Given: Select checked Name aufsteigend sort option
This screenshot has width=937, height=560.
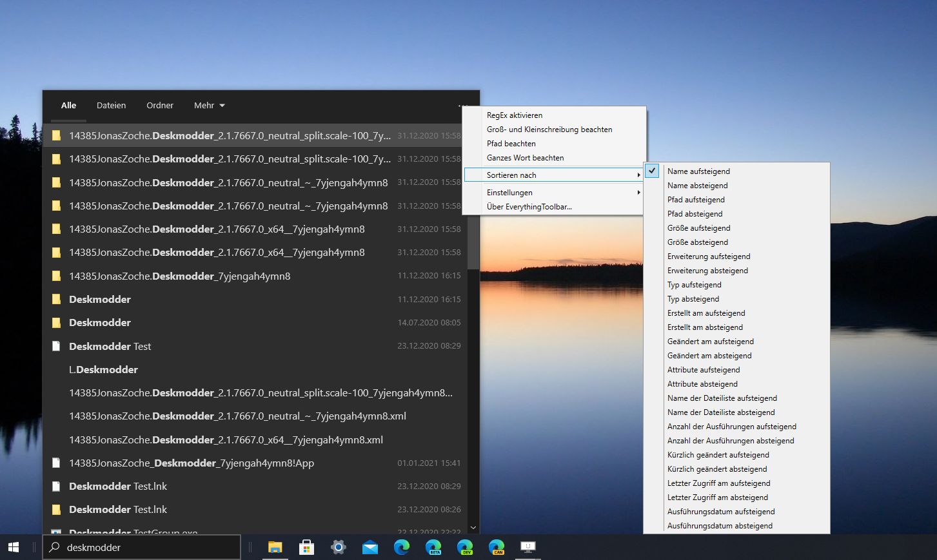Looking at the screenshot, I should [736, 171].
